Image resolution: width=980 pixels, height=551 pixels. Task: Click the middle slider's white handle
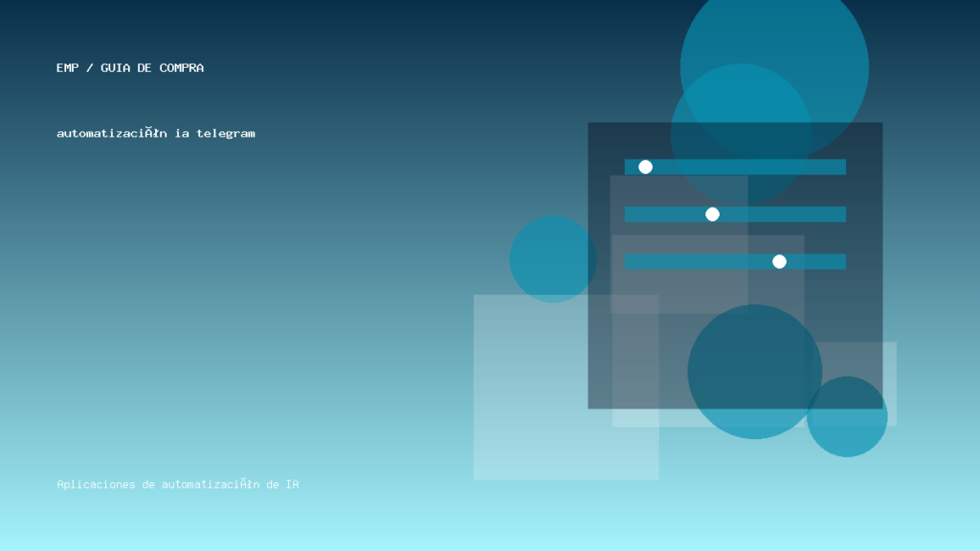pyautogui.click(x=712, y=214)
